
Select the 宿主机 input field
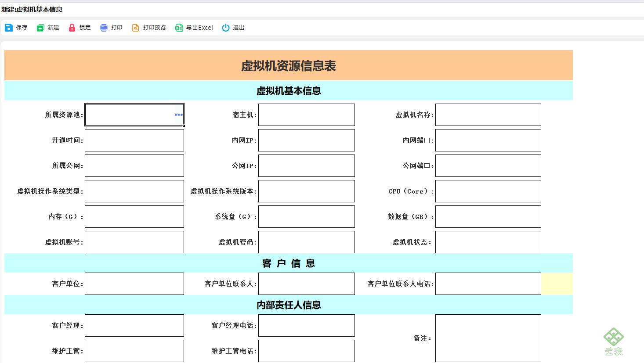coord(307,115)
